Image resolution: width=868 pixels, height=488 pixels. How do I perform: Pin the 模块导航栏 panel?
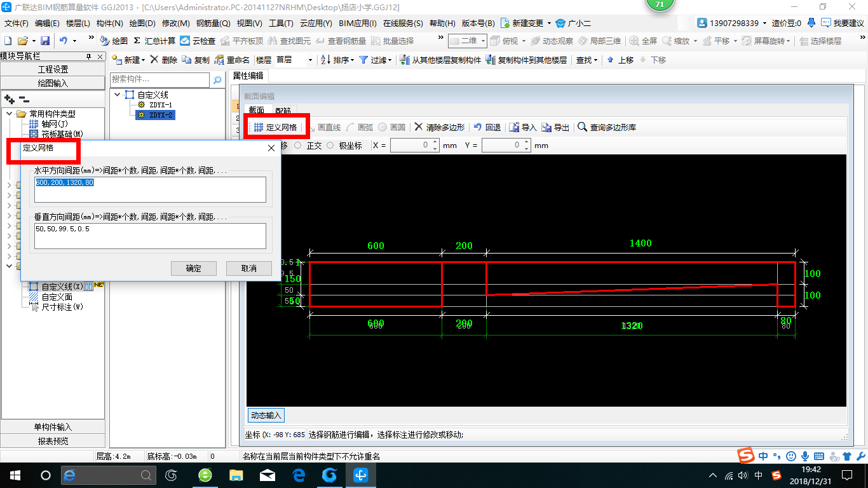pyautogui.click(x=89, y=57)
